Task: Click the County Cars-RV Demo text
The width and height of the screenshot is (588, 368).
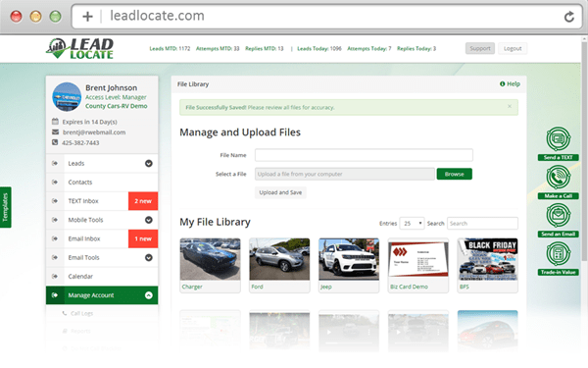Action: [117, 106]
